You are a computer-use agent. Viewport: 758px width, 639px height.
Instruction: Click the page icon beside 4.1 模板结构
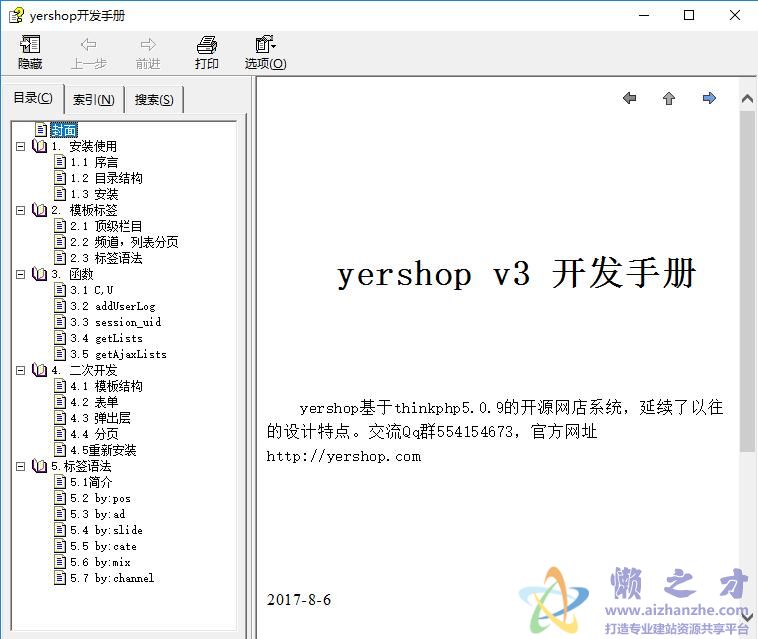click(60, 386)
